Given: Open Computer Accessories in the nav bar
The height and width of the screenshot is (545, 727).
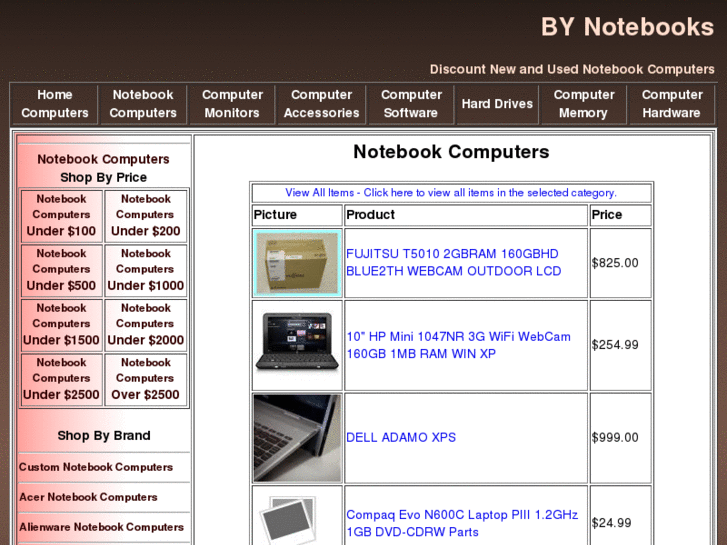Looking at the screenshot, I should (x=321, y=104).
